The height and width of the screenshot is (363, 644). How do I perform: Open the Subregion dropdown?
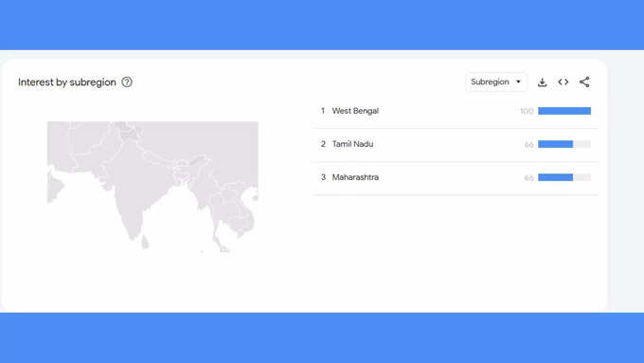(496, 82)
